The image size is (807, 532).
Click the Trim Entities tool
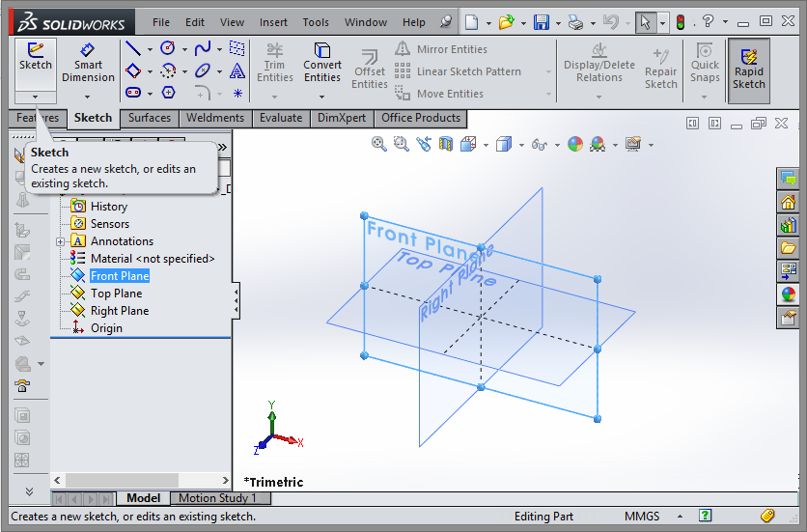point(275,63)
